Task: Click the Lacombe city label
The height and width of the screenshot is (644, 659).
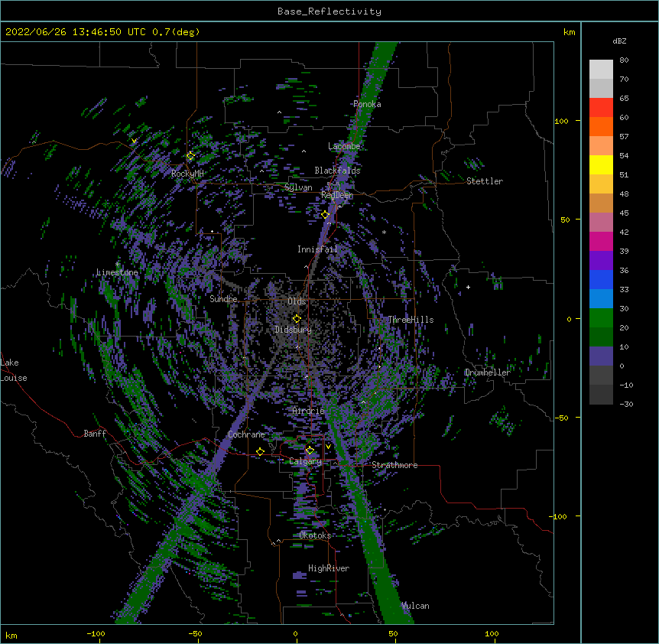Action: coord(344,146)
